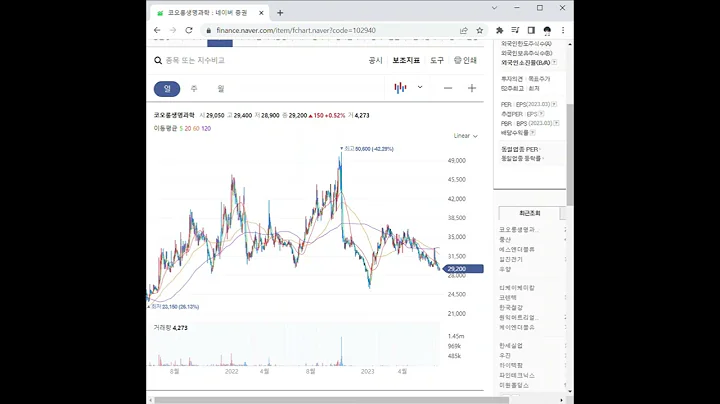Reload the Naver finance page
720x404 pixels.
pos(189,30)
